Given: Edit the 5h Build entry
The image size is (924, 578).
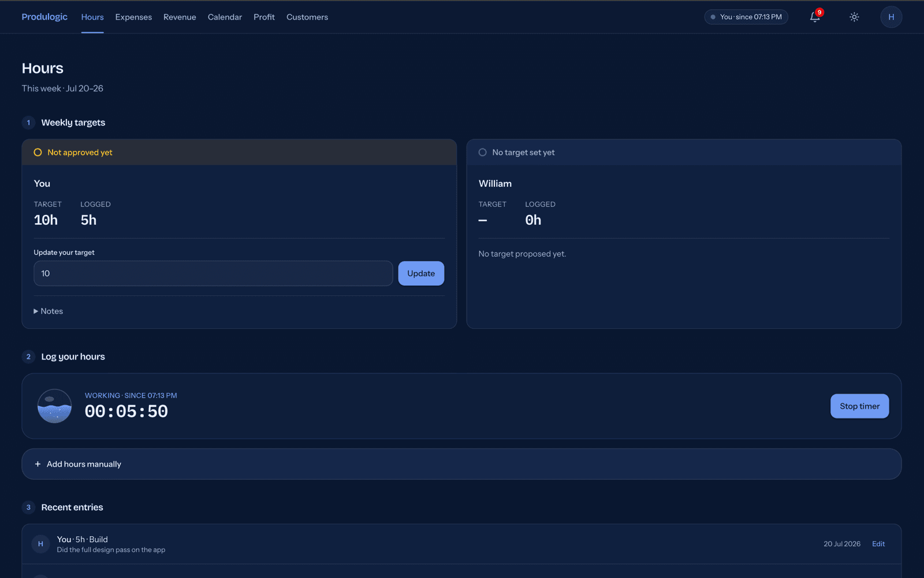Looking at the screenshot, I should 878,544.
